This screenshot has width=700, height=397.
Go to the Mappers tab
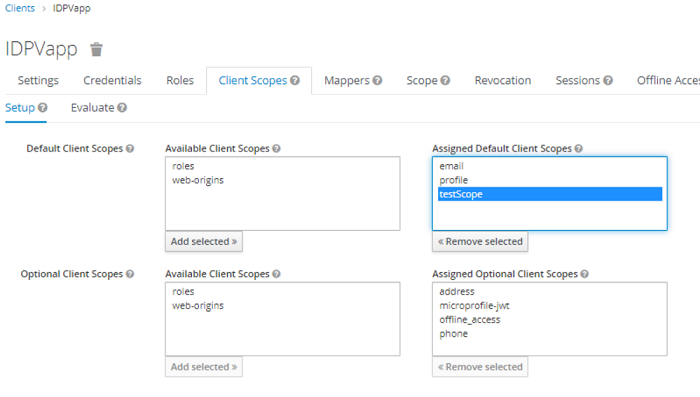pos(347,80)
